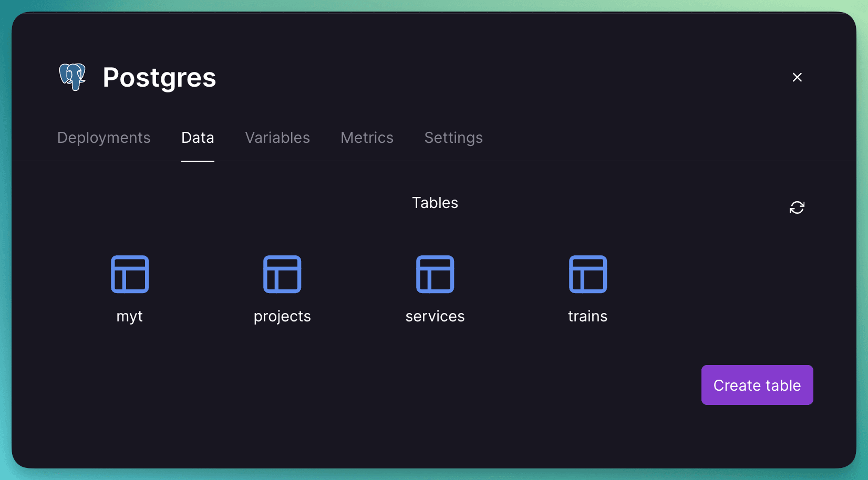
Task: Open the projects table icon
Action: (x=282, y=274)
